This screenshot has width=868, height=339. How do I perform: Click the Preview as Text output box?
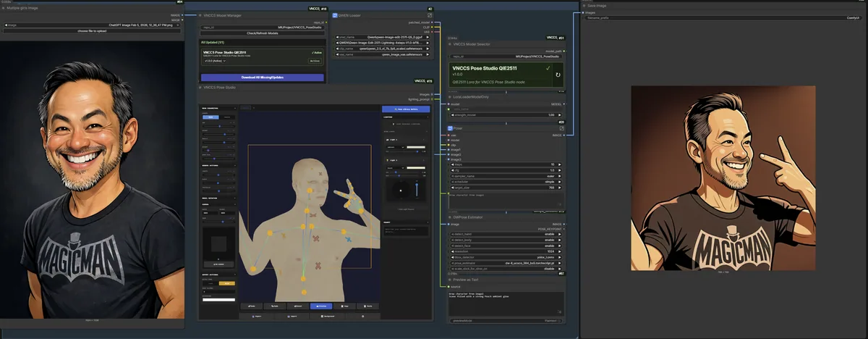(x=506, y=304)
